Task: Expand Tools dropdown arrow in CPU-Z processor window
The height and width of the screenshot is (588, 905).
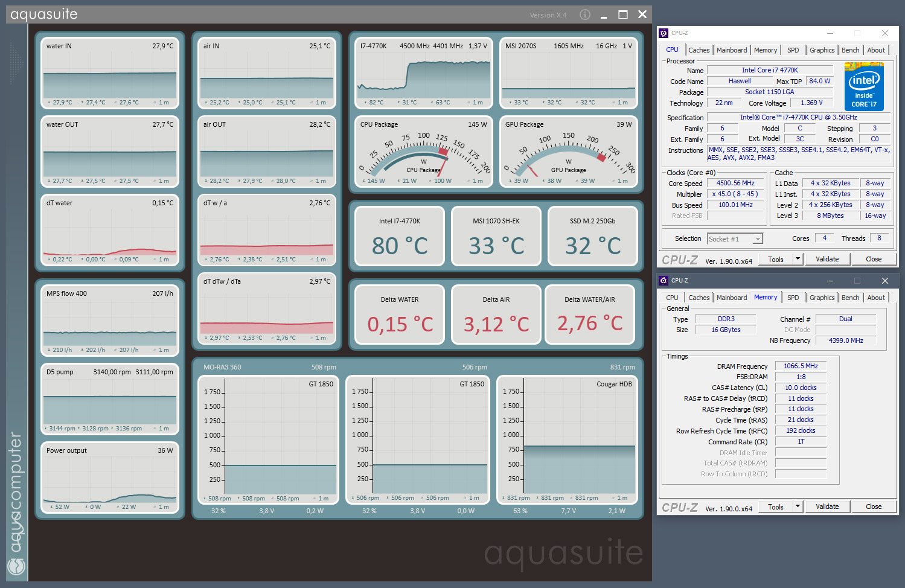Action: pyautogui.click(x=798, y=259)
